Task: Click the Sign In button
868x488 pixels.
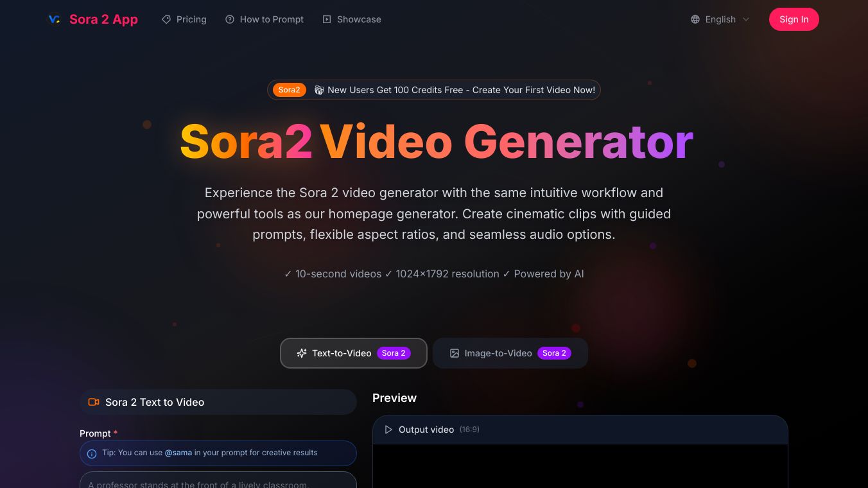Action: [x=794, y=19]
